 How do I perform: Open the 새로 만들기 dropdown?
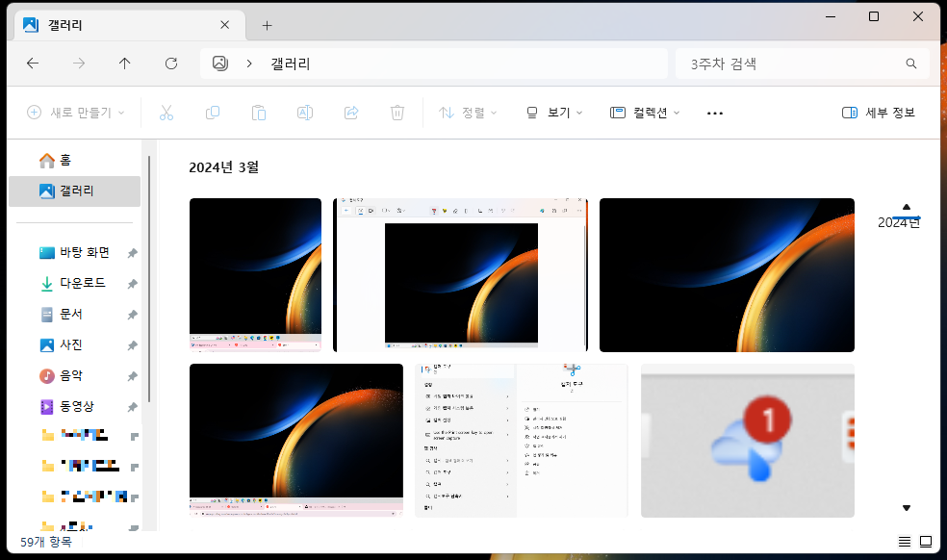click(76, 113)
